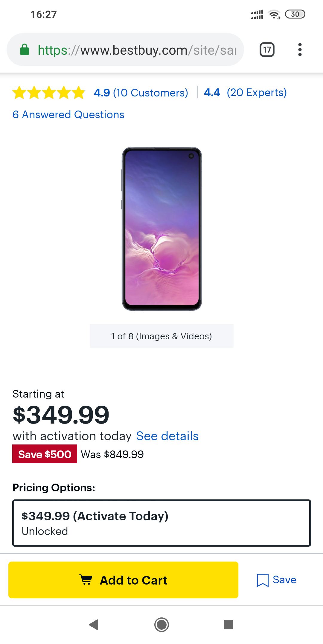Tap the Android recent apps square button
This screenshot has width=323, height=644.
tap(228, 625)
